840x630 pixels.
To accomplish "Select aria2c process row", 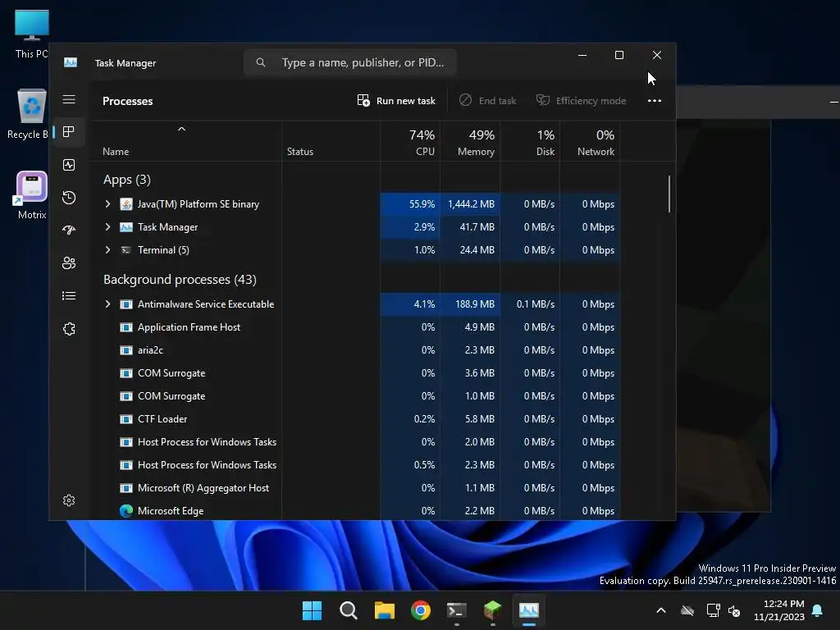I will point(355,350).
